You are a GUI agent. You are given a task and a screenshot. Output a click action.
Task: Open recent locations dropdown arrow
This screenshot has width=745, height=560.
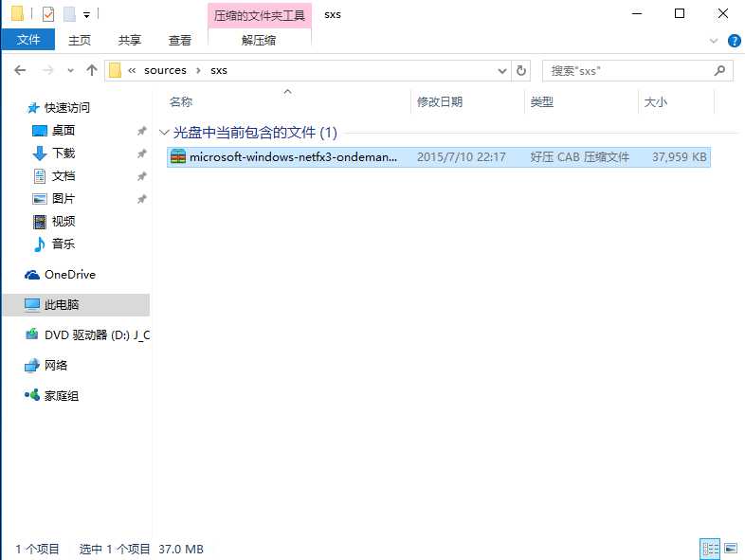point(71,71)
